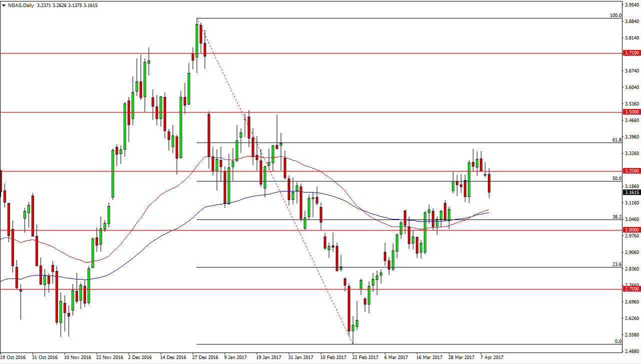Image resolution: width=641 pixels, height=364 pixels.
Task: Select the 100.0 Fibonacci level label
Action: [615, 15]
